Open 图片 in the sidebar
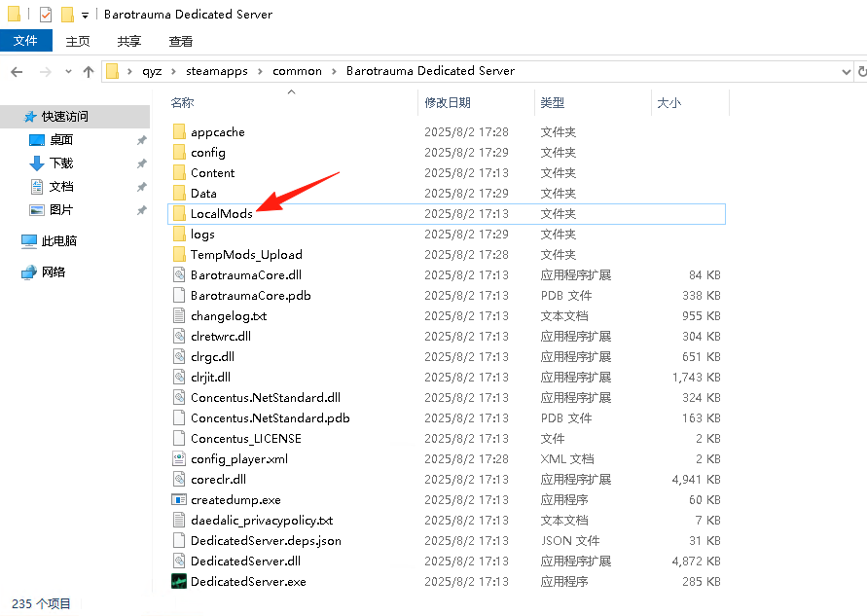This screenshot has width=867, height=616. (x=61, y=209)
